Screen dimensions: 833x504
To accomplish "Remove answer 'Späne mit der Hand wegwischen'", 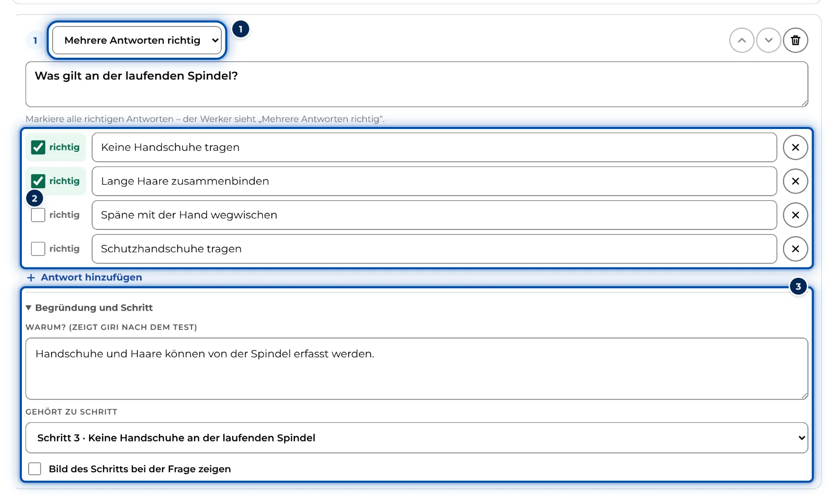I will tap(796, 215).
